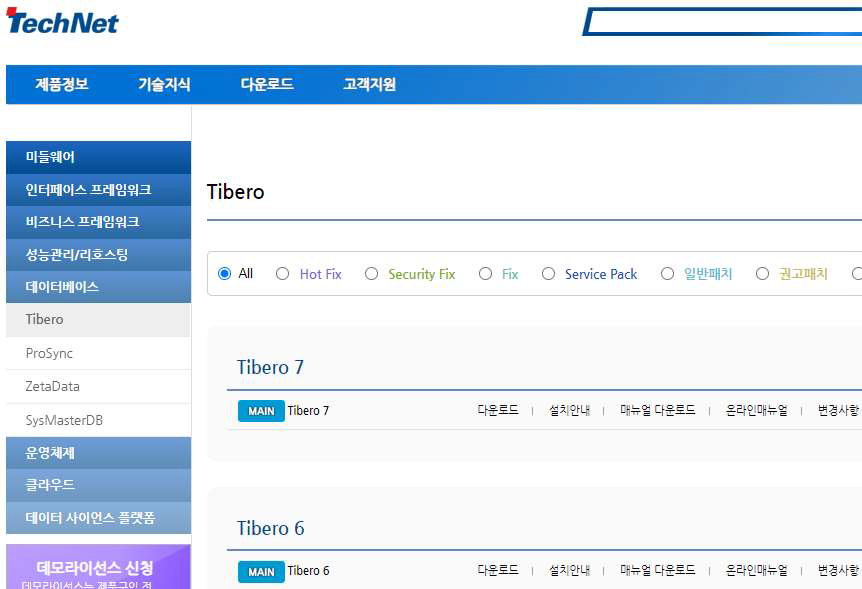Open the 고객지원 menu
The width and height of the screenshot is (862, 589).
click(369, 84)
